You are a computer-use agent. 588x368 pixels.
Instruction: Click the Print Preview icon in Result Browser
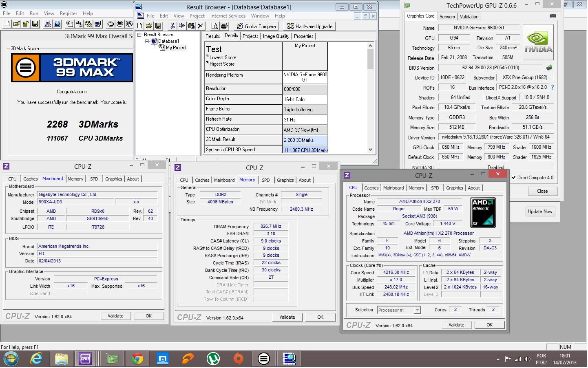pos(215,26)
